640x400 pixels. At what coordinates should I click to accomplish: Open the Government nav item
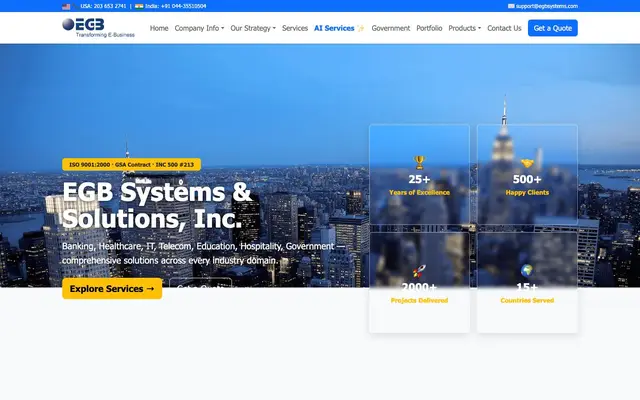coord(391,28)
